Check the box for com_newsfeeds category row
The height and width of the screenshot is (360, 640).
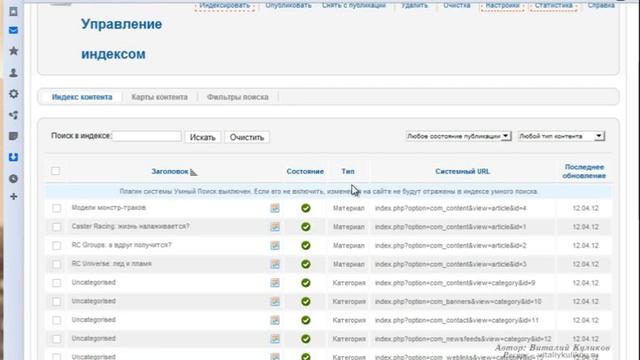click(x=56, y=339)
